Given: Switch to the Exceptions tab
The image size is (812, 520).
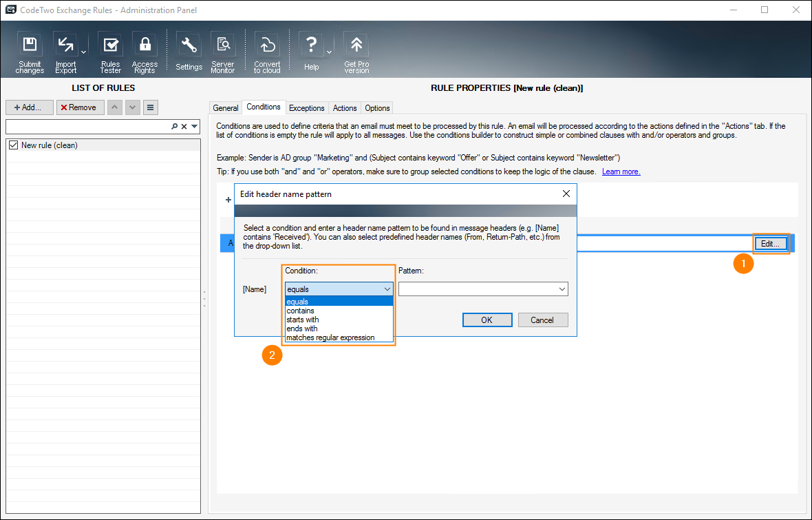Looking at the screenshot, I should pyautogui.click(x=307, y=108).
